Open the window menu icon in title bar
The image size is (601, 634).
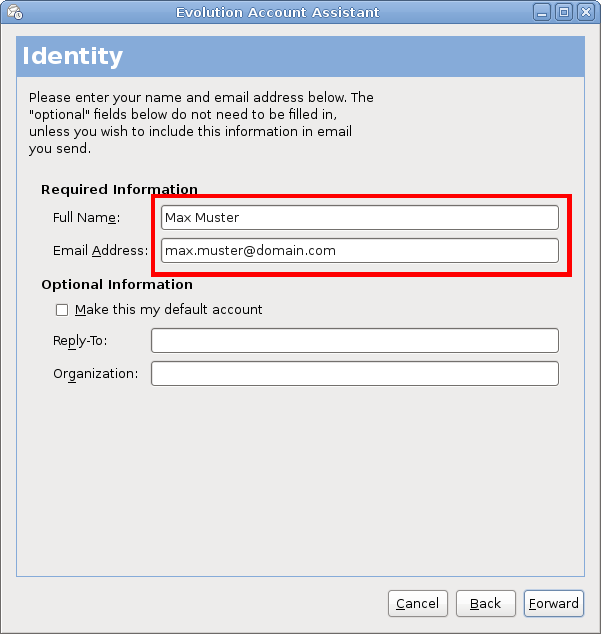pos(14,12)
